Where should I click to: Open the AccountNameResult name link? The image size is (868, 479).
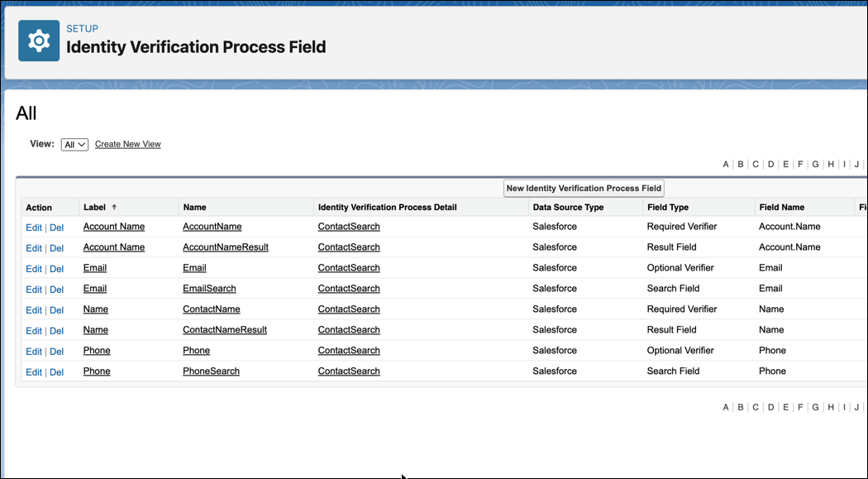tap(226, 247)
